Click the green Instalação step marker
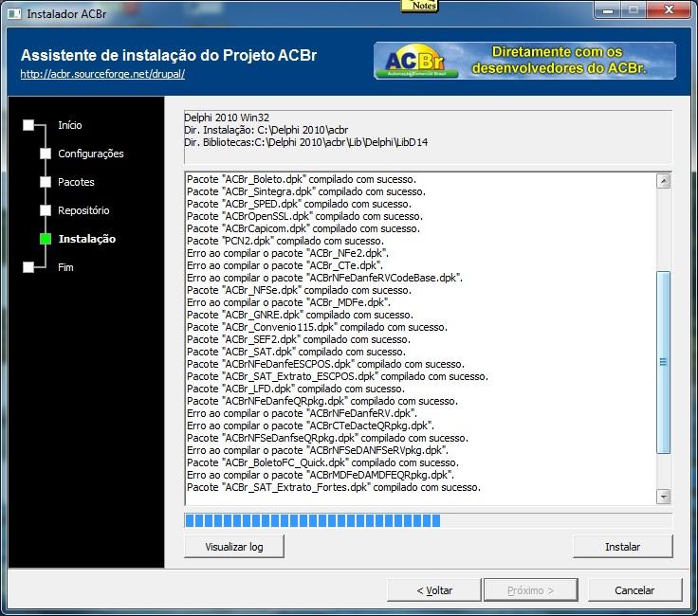Viewport: 698px width, 616px height. pos(46,239)
